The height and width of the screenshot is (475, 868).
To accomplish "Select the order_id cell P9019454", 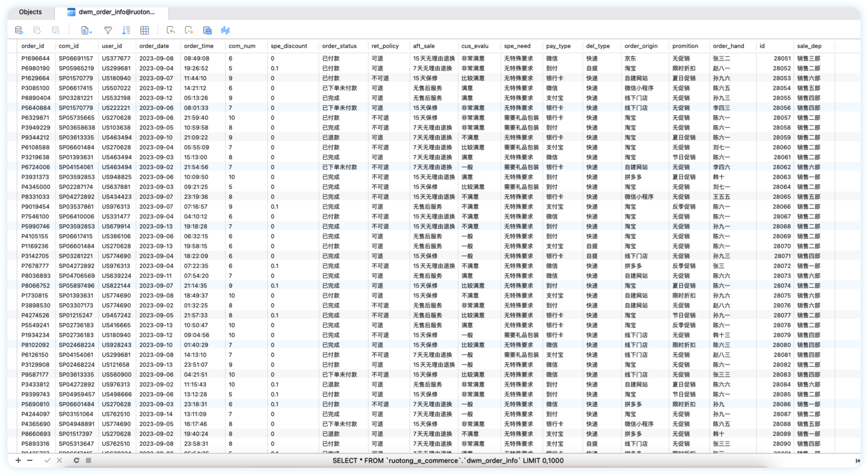I will [x=35, y=207].
